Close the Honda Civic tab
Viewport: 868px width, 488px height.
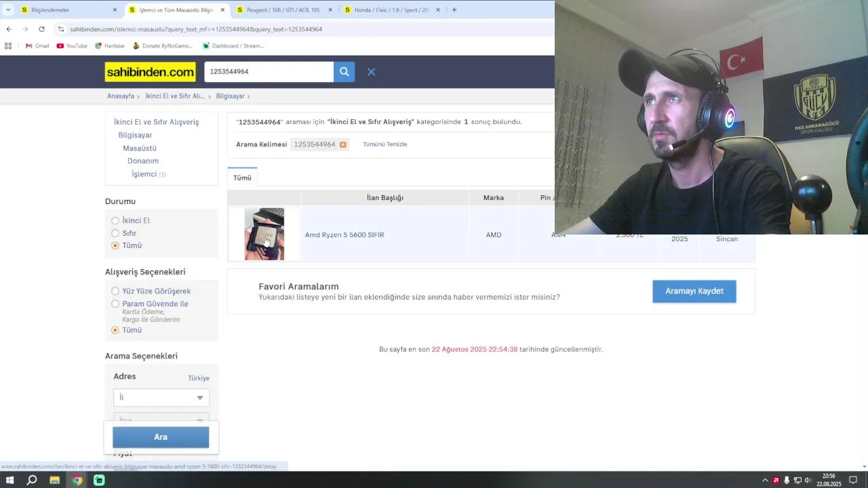(438, 10)
